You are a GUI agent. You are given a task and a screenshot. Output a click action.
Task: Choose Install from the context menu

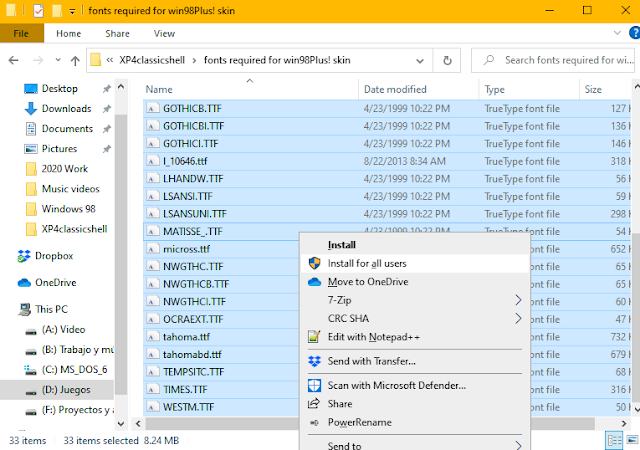point(342,245)
